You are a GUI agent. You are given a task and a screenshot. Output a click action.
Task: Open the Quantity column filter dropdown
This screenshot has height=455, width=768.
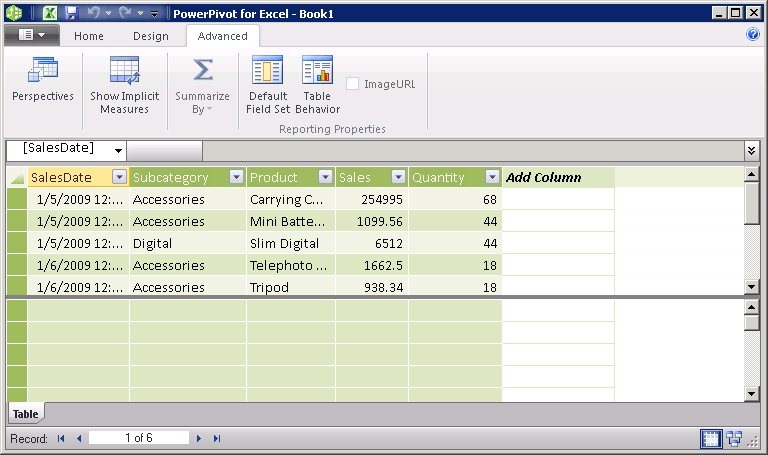tap(492, 177)
